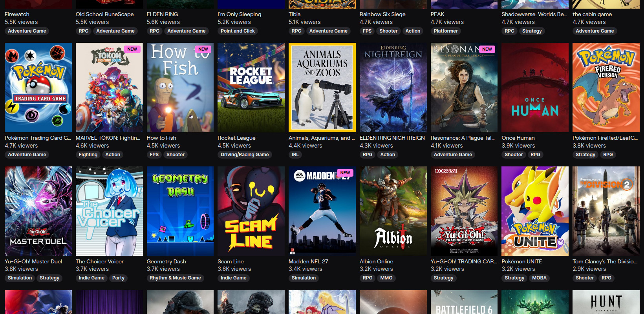Open the Yu-Gi-Oh! Master Duel cover art

(x=38, y=211)
